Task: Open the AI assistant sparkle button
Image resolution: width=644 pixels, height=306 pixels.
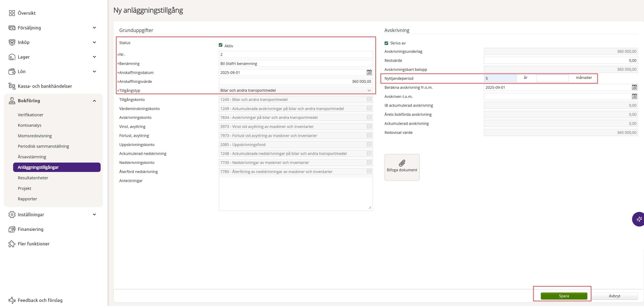Action: [639, 219]
